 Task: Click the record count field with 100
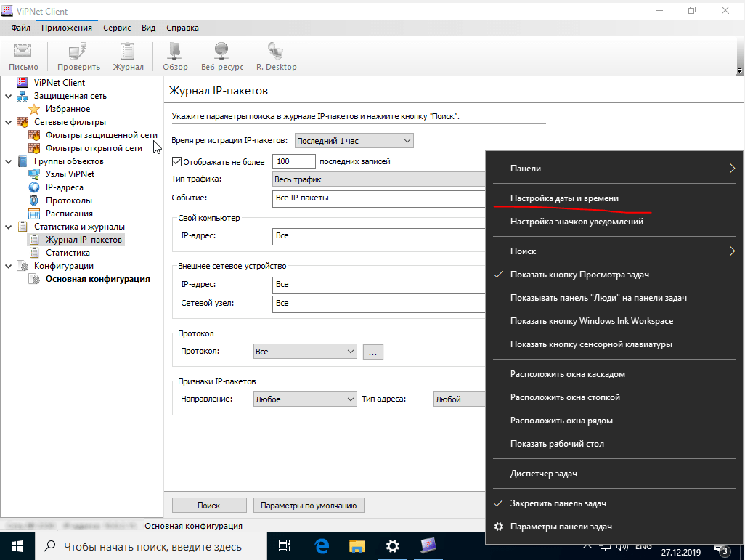point(293,161)
